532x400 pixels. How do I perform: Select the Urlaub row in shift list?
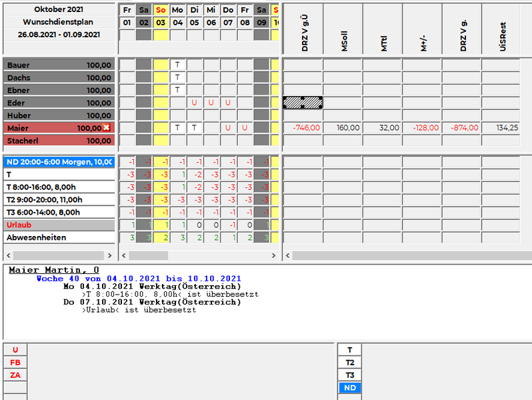click(59, 225)
